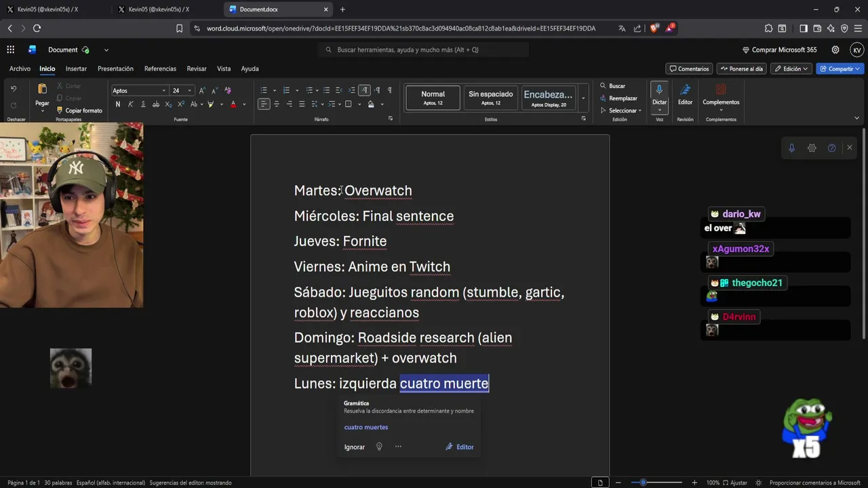Insert a numbered list
868x488 pixels.
point(286,90)
